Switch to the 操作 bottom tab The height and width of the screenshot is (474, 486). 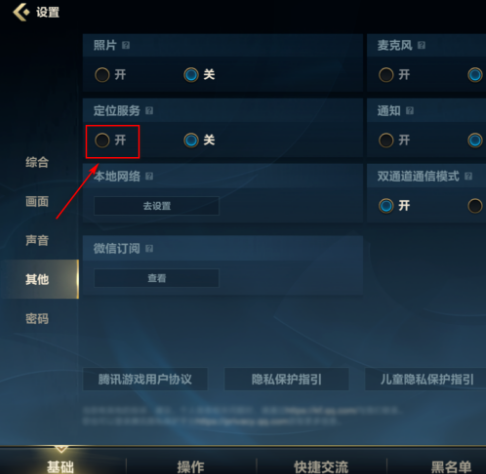coord(191,466)
